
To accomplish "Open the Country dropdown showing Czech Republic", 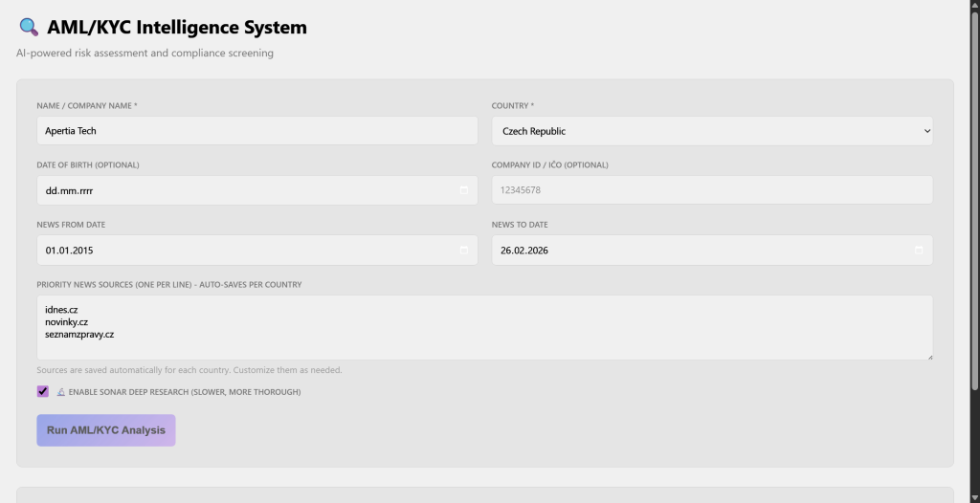I will point(712,131).
